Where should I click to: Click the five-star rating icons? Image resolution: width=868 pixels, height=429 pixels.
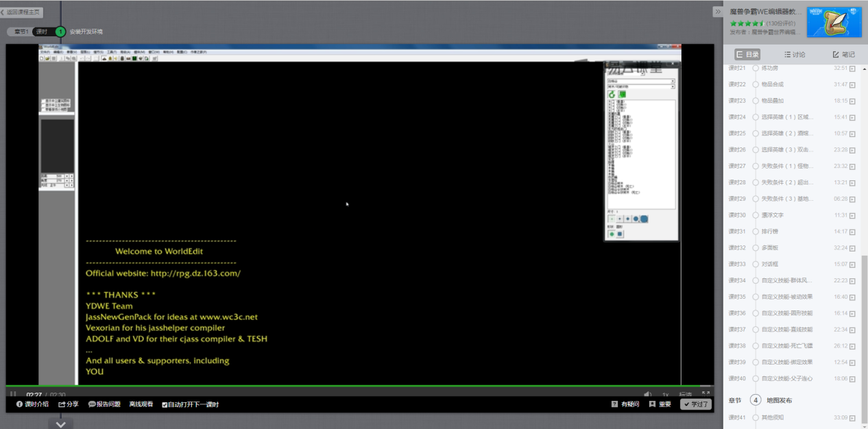pos(747,23)
